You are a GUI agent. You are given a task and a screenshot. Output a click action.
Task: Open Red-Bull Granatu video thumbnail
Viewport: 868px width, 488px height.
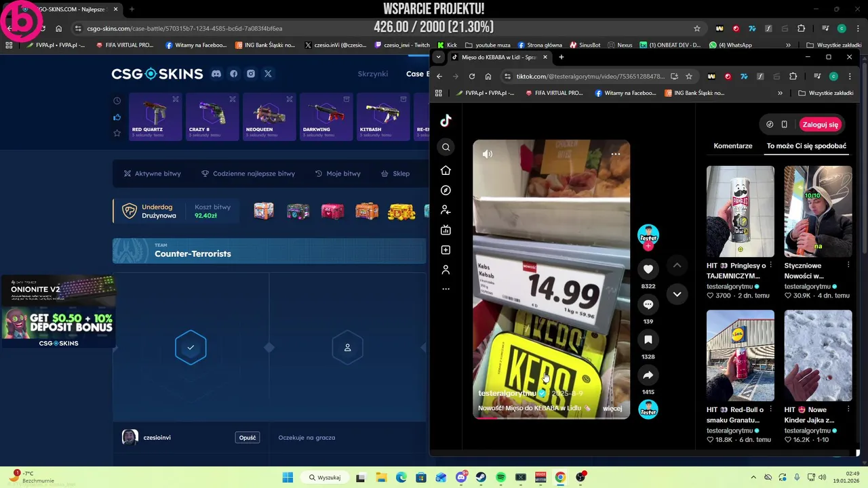click(x=741, y=356)
